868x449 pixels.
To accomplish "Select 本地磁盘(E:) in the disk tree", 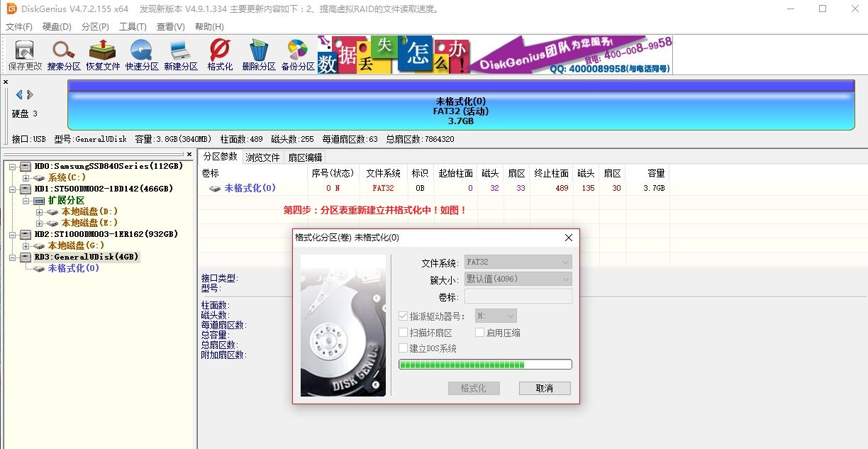I will click(89, 223).
